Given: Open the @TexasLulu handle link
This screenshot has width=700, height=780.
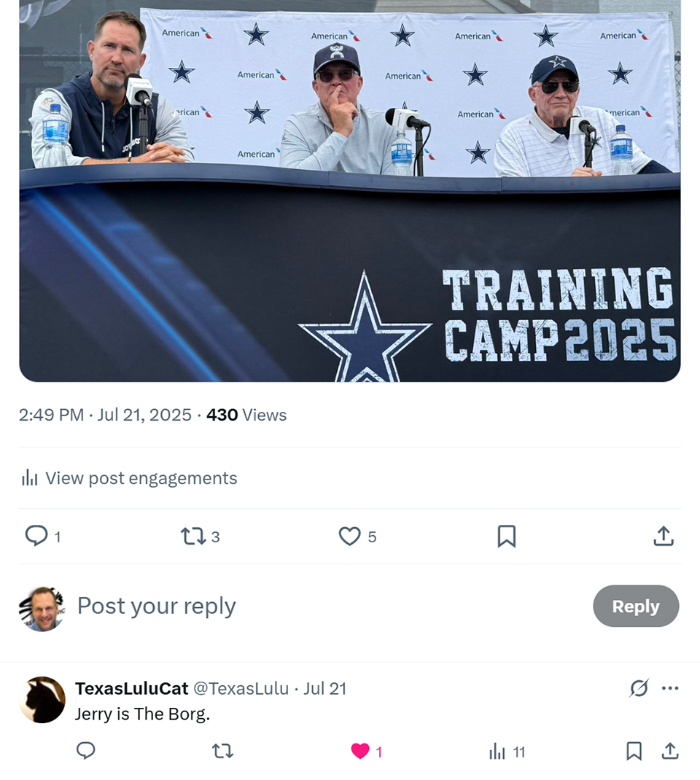Looking at the screenshot, I should 241,688.
